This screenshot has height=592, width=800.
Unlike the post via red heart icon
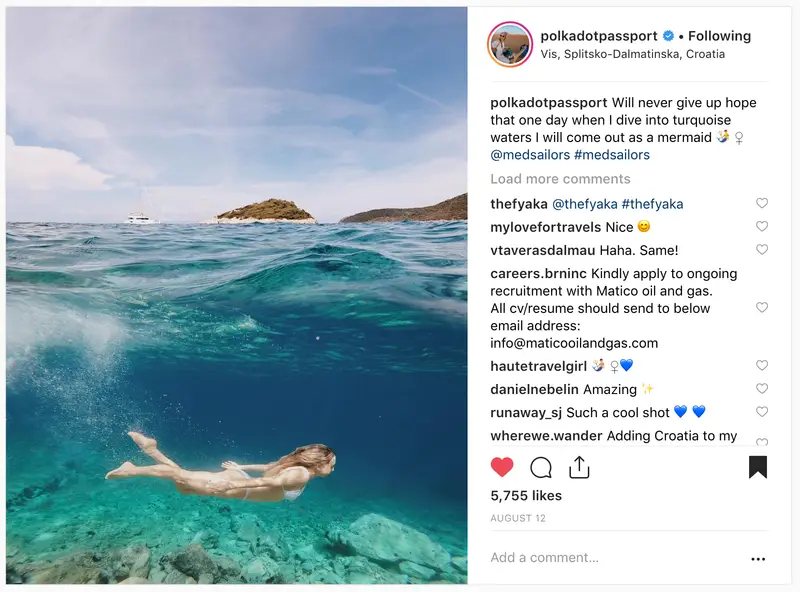[502, 466]
